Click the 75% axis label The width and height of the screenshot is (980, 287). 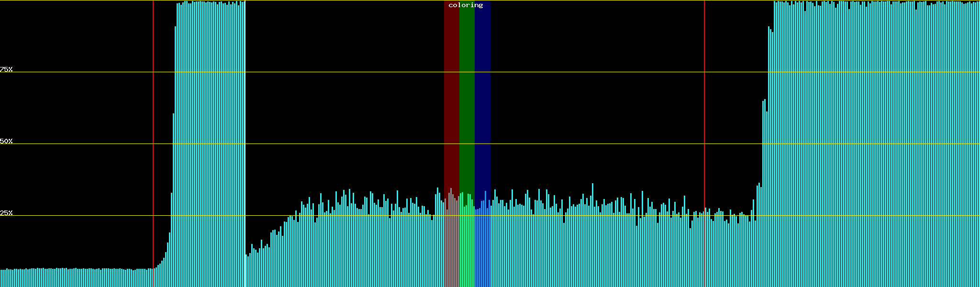6,69
